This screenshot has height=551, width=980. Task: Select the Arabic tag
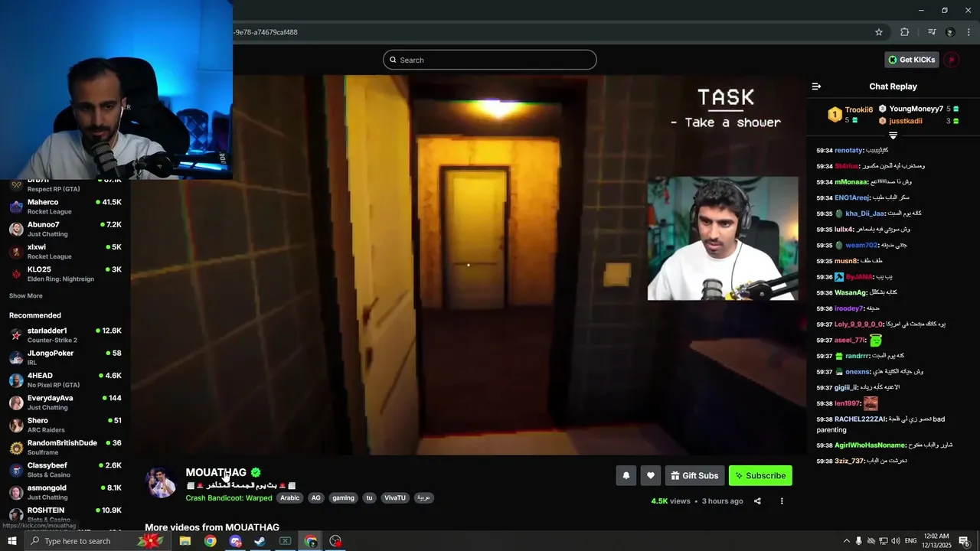click(290, 497)
